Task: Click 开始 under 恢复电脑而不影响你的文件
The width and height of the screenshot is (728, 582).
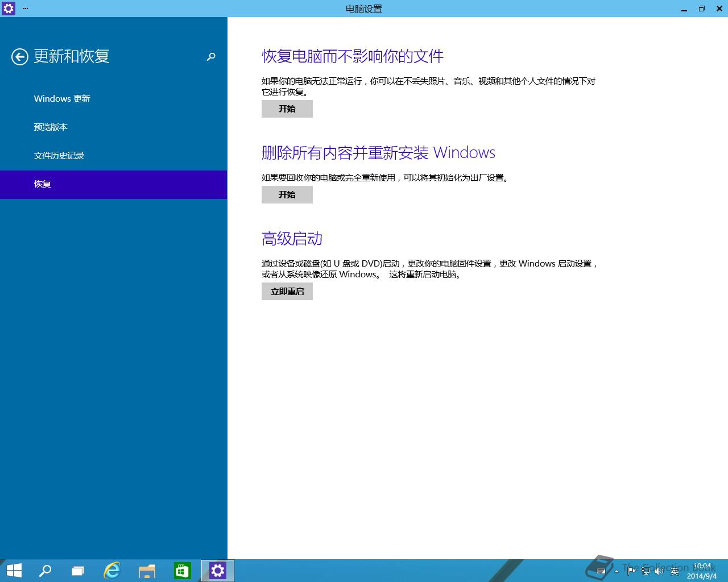Action: (x=287, y=109)
